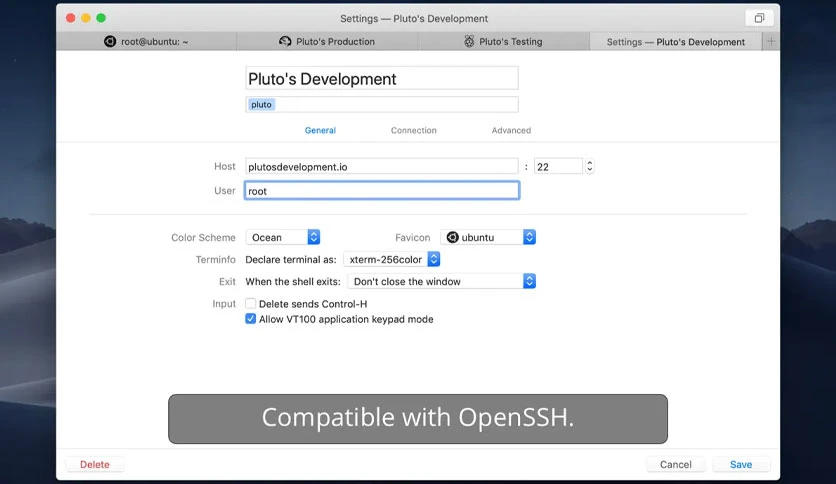836x484 pixels.
Task: Click the Ubuntu icon in root@ubuntu tab
Action: (x=110, y=42)
